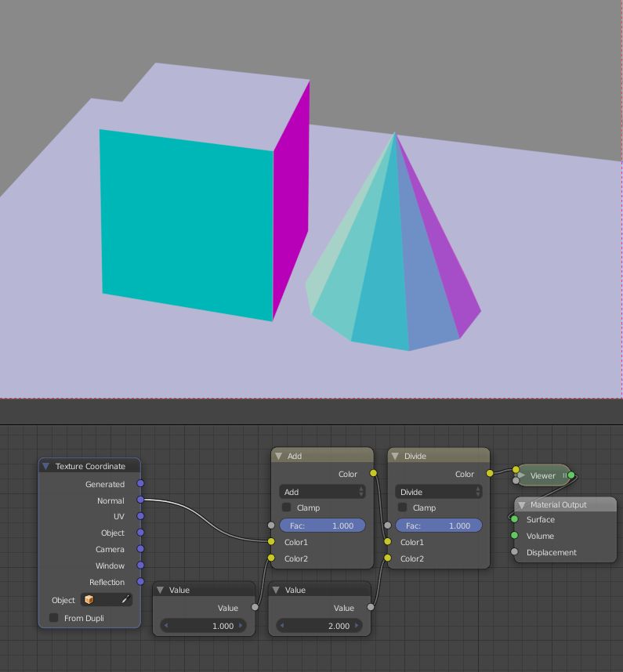The image size is (623, 672).
Task: Click the Add node Fac slider
Action: point(322,526)
